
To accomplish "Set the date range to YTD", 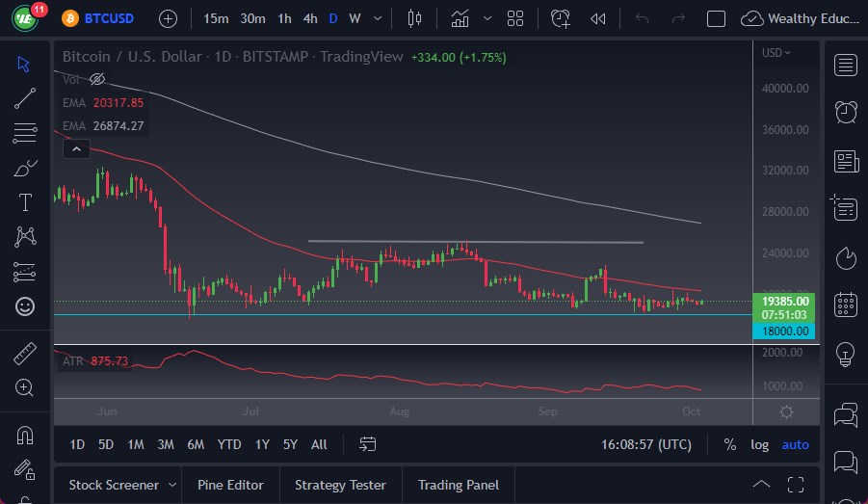I will 228,444.
